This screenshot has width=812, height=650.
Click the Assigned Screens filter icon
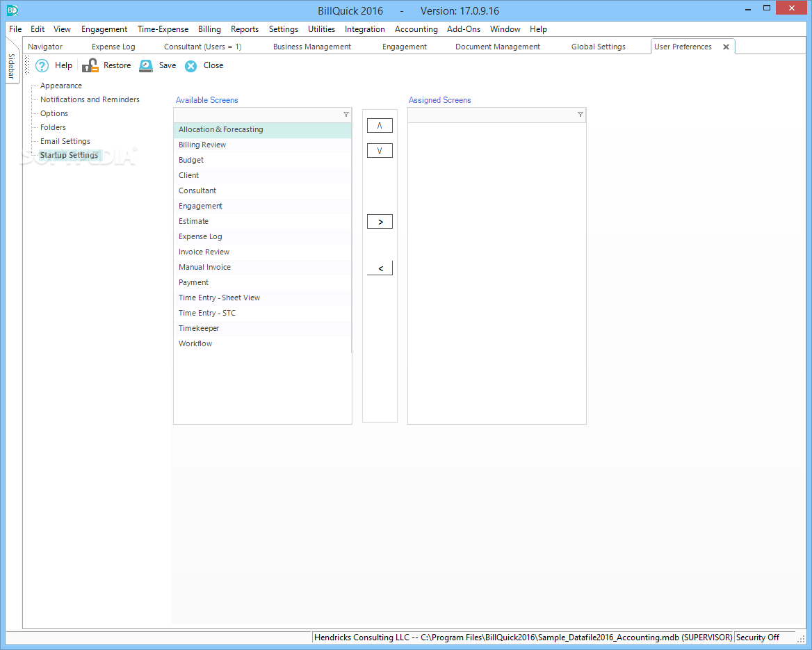pyautogui.click(x=580, y=115)
